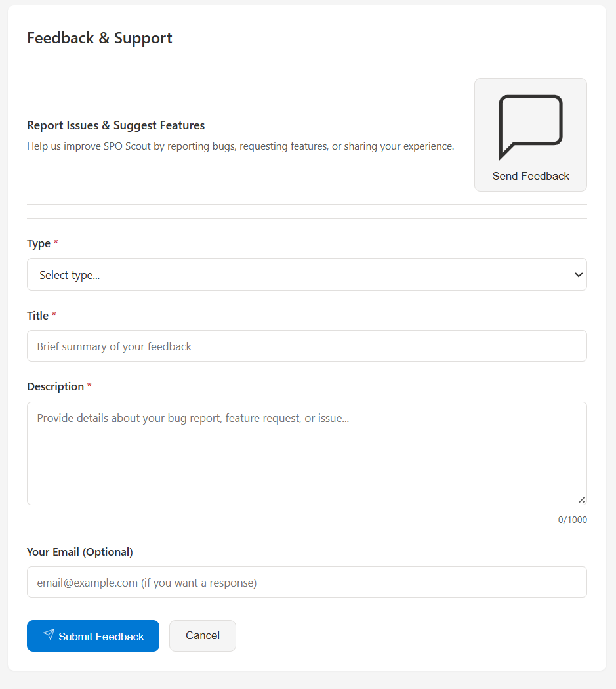Click the optional email input field
This screenshot has height=689, width=616.
[307, 582]
